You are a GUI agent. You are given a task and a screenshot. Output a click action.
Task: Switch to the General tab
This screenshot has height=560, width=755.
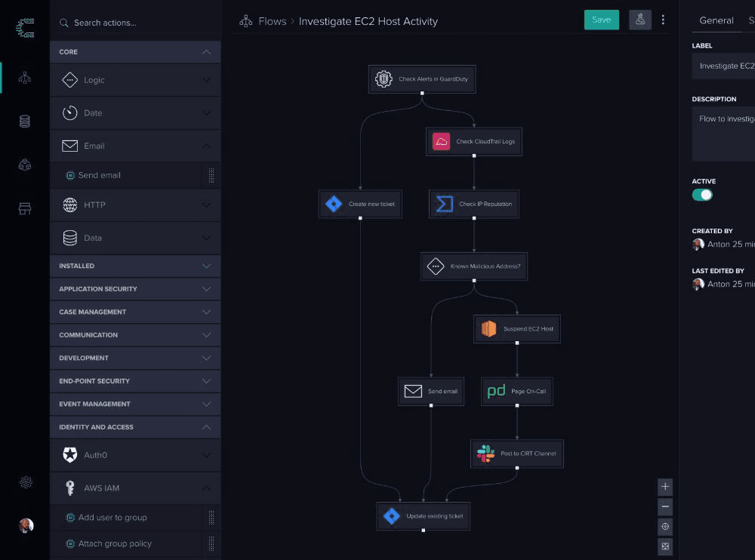(716, 20)
